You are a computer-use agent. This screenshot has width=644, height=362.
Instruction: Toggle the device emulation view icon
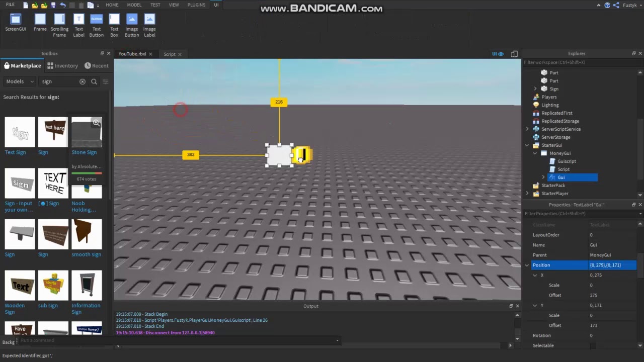[x=514, y=53]
